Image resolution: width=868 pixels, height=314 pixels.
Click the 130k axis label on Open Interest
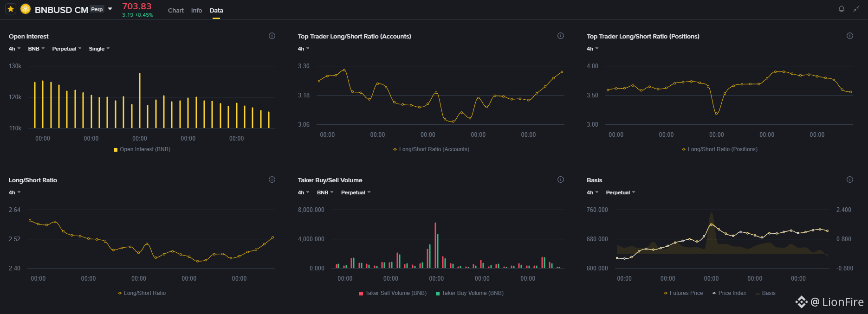click(x=15, y=66)
